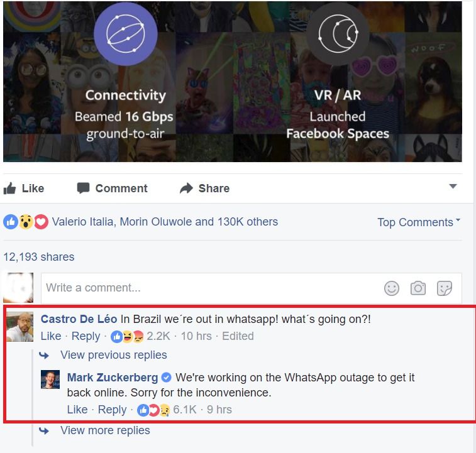Like Castro De Léo's comment
The height and width of the screenshot is (453, 476).
click(51, 336)
